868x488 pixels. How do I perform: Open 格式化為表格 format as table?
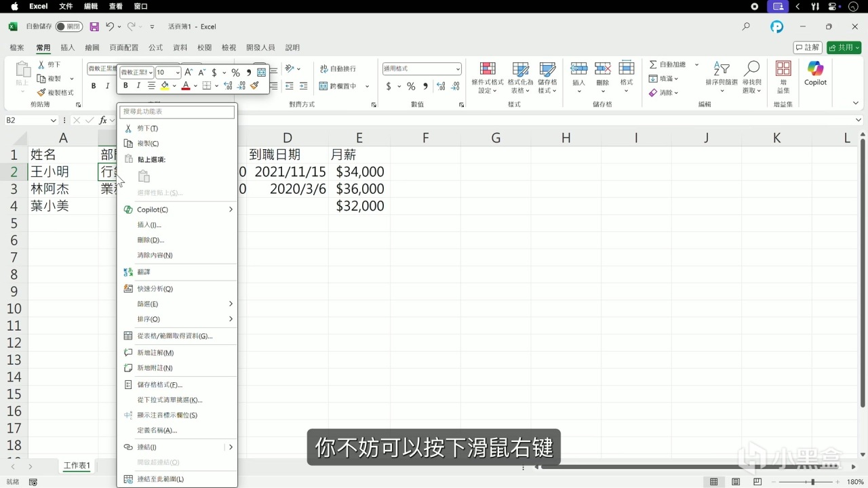coord(520,78)
